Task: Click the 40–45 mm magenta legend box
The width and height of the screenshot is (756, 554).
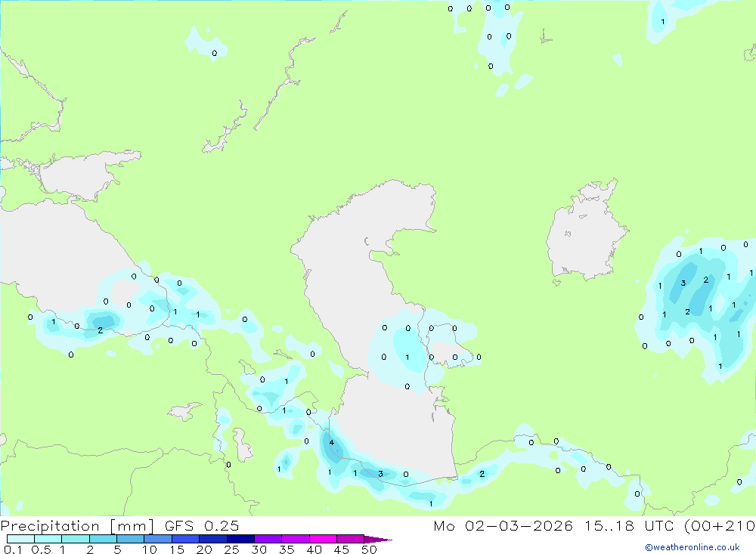Action: 323,539
